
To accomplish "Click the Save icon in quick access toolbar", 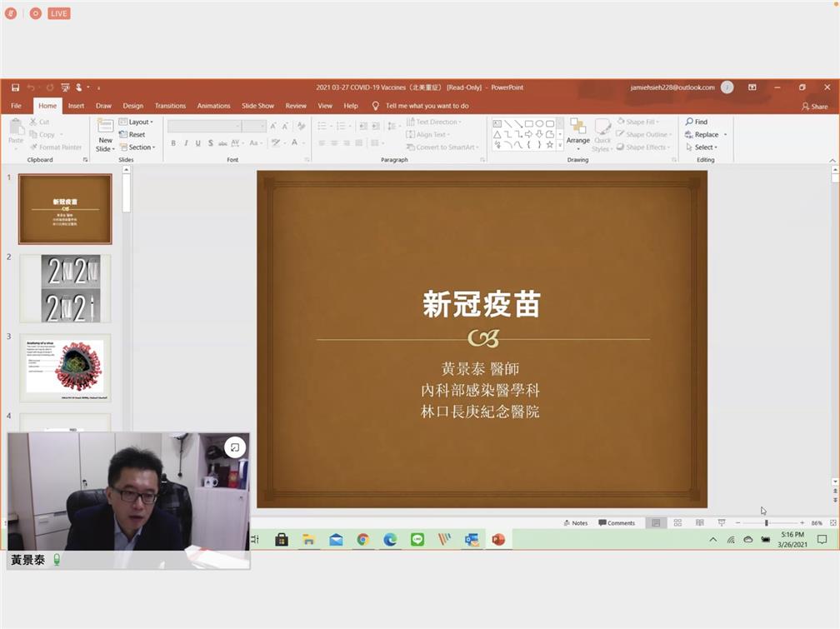I will tap(15, 87).
